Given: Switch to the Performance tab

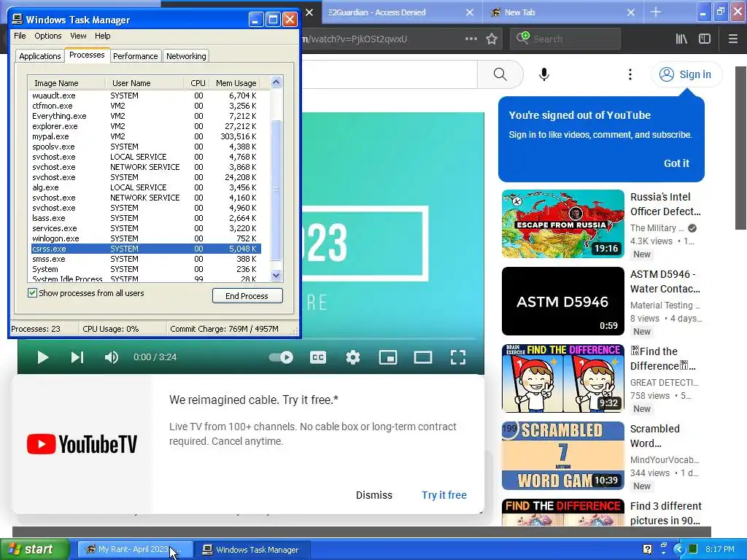Looking at the screenshot, I should (135, 56).
